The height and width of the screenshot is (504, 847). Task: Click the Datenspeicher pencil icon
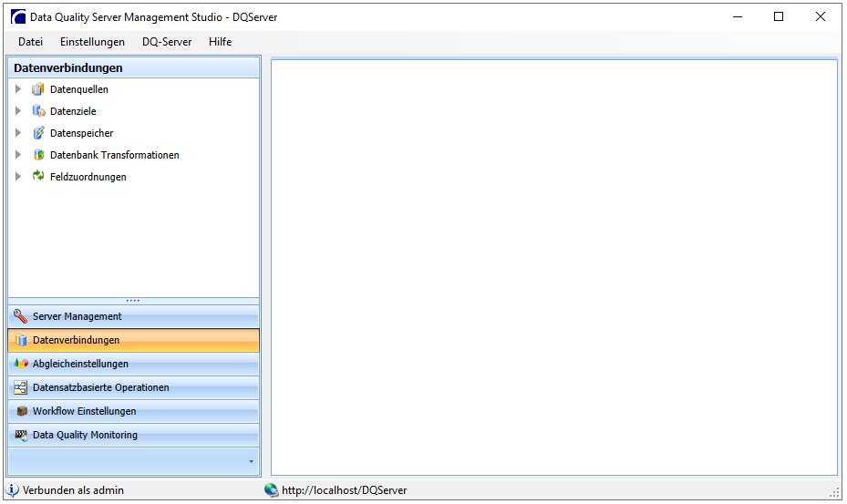[x=38, y=133]
